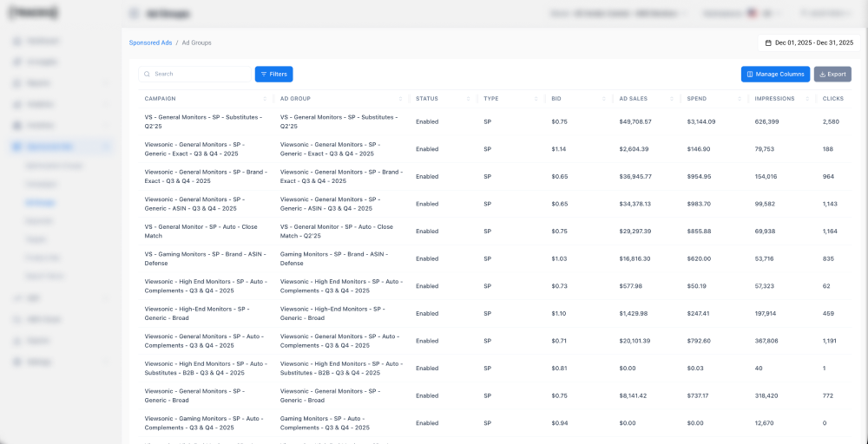The height and width of the screenshot is (444, 868).
Task: Click the 626,399 impressions value
Action: (x=766, y=121)
